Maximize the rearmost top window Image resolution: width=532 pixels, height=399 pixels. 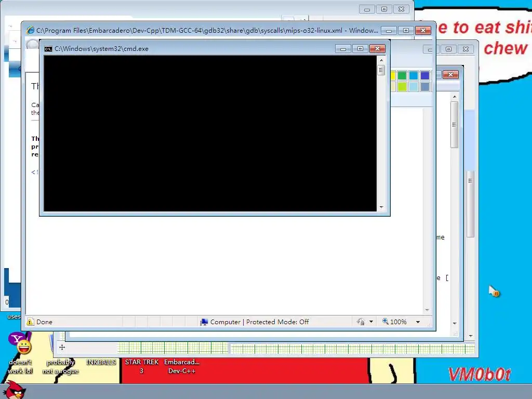tap(384, 9)
